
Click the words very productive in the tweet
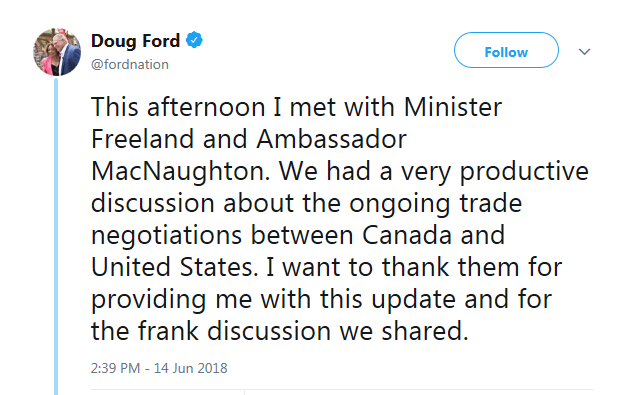(495, 172)
